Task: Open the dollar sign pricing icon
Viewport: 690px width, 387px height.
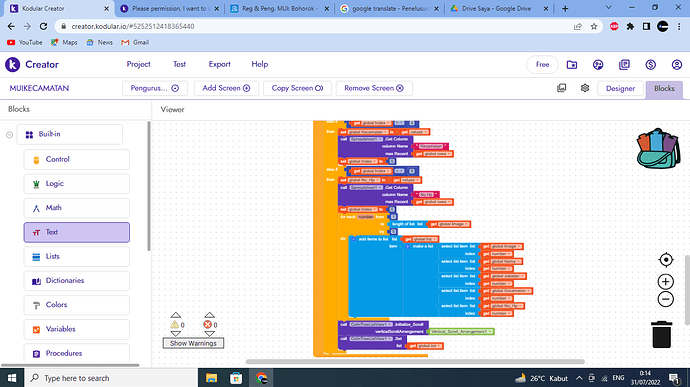Action: point(650,65)
